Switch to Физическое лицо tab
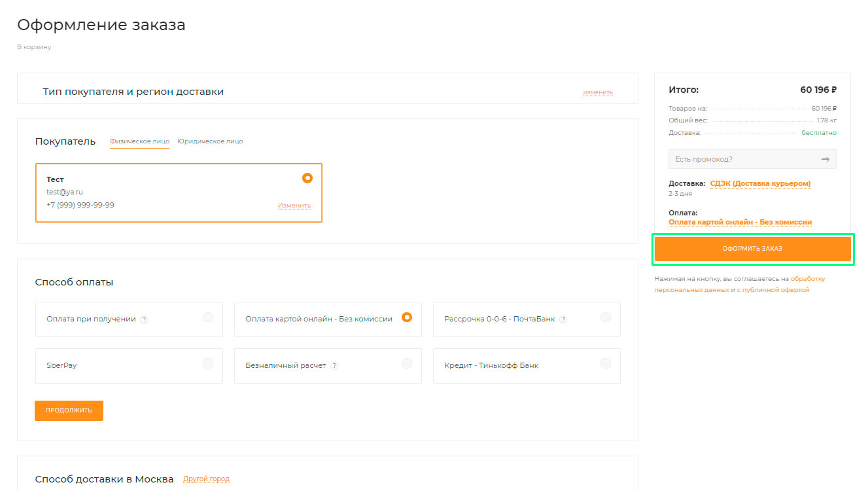The width and height of the screenshot is (868, 491). tap(139, 141)
